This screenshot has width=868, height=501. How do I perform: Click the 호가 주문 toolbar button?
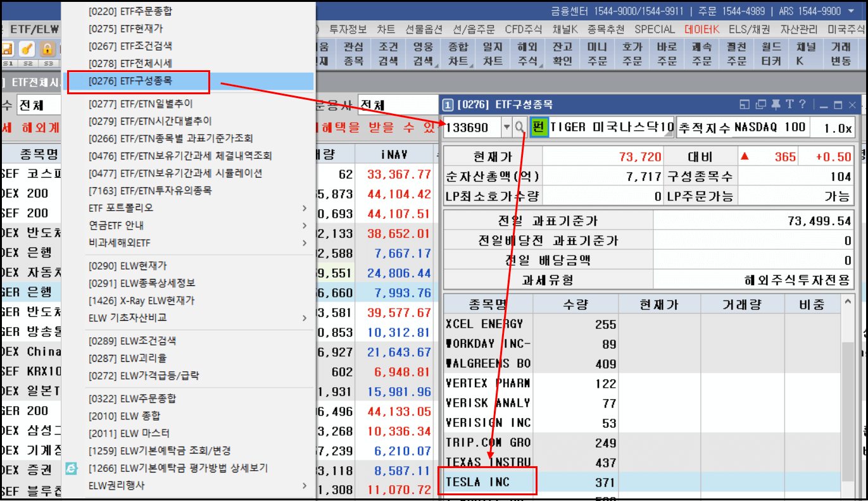tap(632, 54)
